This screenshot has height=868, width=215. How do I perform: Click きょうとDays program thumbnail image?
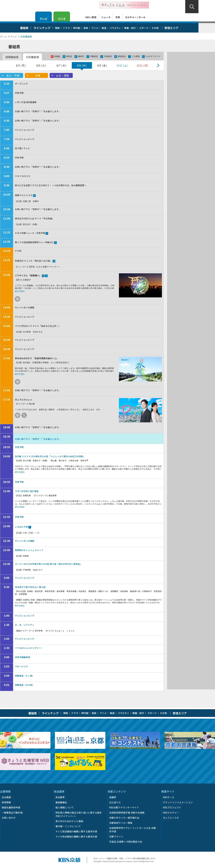[140, 410]
